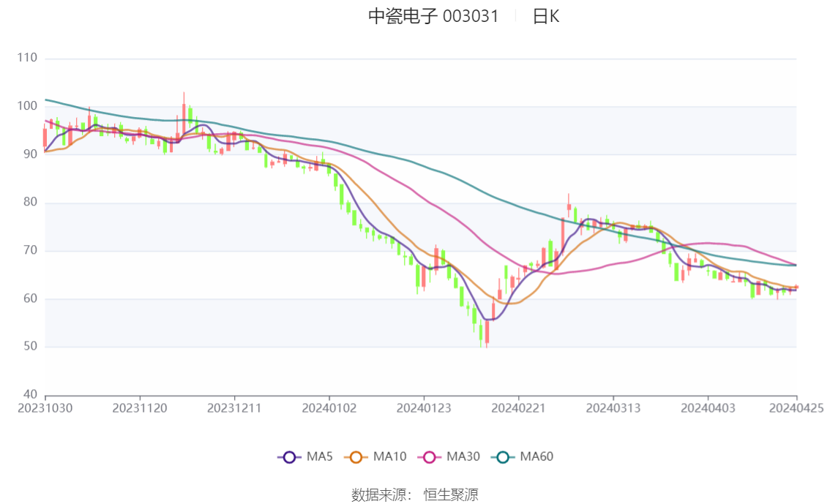Click the 数据来源：恒生聚源 link

[414, 494]
